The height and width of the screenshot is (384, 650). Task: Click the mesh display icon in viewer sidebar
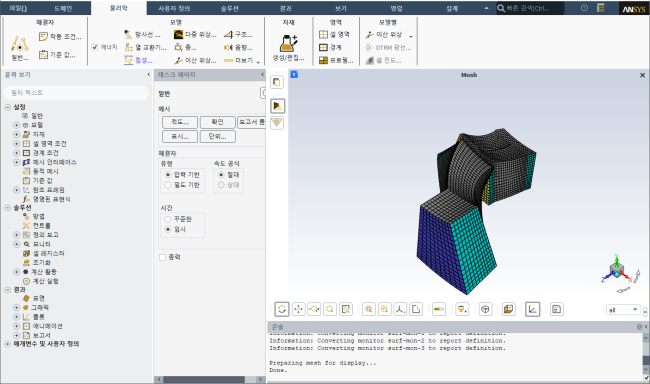277,106
